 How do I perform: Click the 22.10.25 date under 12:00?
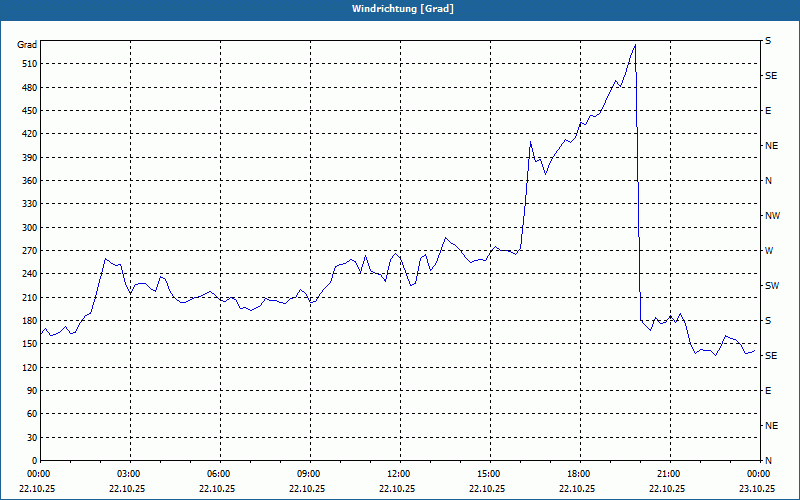pyautogui.click(x=397, y=488)
